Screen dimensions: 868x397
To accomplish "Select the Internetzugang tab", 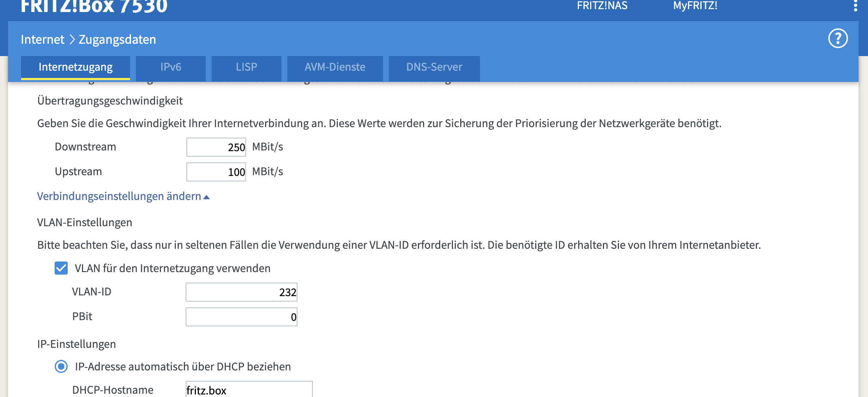I will point(75,67).
